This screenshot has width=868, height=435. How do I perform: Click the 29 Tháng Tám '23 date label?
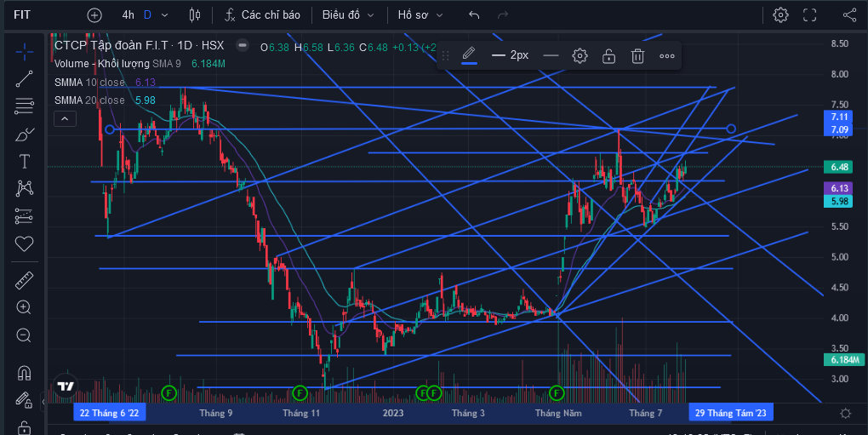tap(731, 413)
